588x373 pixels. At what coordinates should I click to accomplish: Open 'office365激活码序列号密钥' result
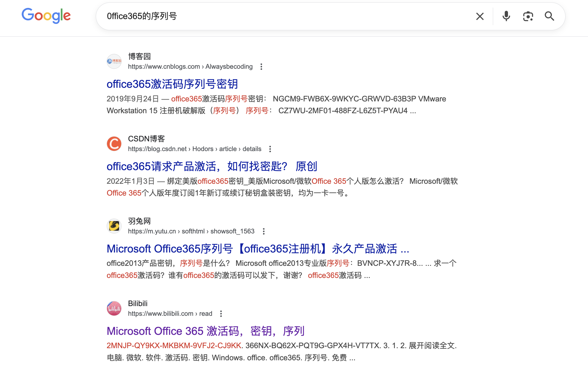pos(172,84)
